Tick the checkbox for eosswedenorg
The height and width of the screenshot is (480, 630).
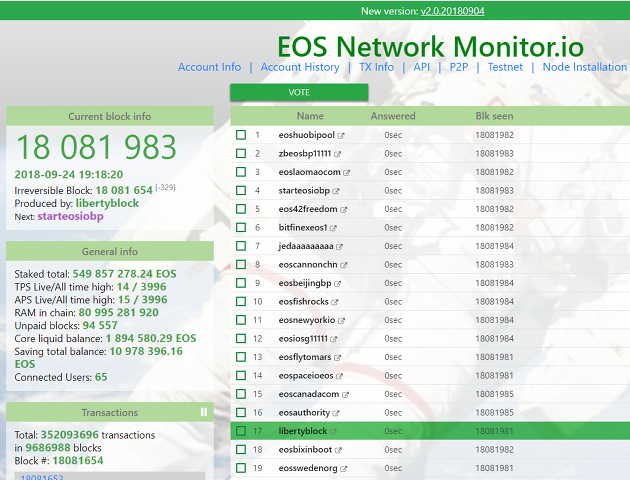pyautogui.click(x=241, y=468)
